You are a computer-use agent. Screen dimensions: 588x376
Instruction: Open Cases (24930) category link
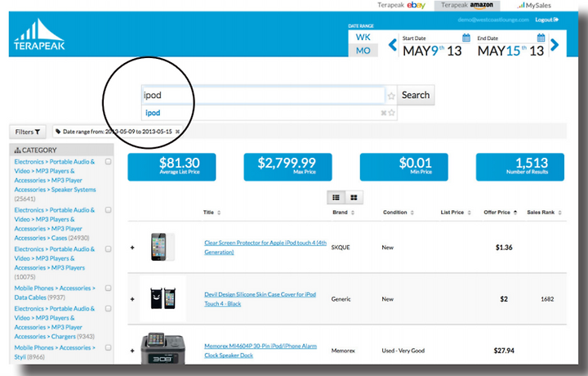point(55,224)
